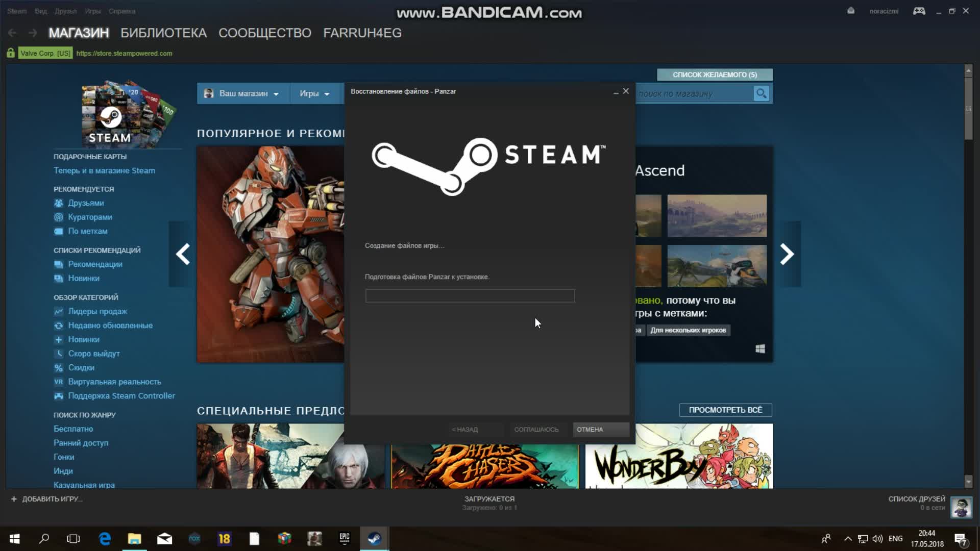Open the notifications inbox icon
This screenshot has width=980, height=551.
(851, 11)
